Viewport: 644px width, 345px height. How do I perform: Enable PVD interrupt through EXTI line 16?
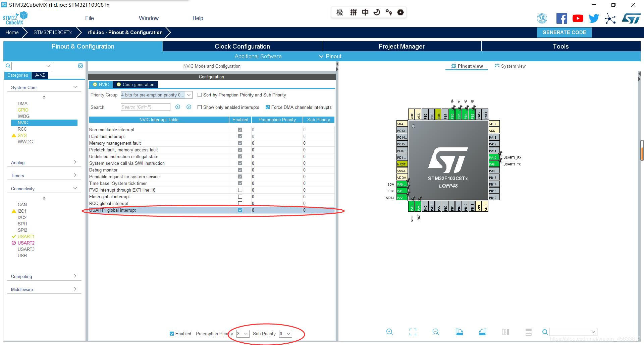[240, 190]
